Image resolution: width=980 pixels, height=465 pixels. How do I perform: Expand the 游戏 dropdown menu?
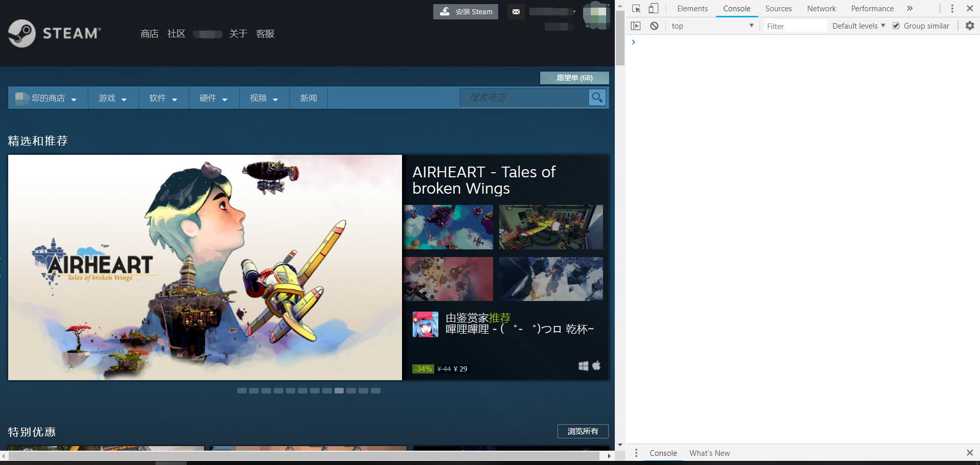[x=113, y=98]
